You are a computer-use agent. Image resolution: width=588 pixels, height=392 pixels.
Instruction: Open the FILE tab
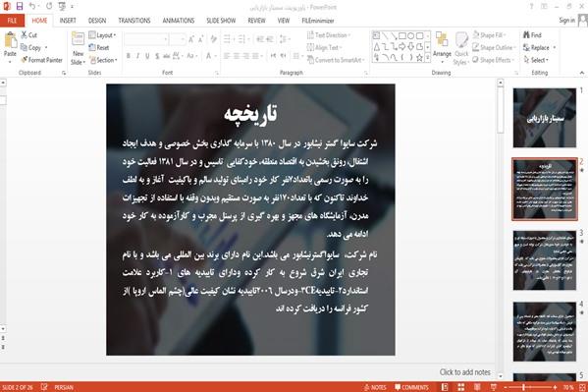click(x=13, y=21)
